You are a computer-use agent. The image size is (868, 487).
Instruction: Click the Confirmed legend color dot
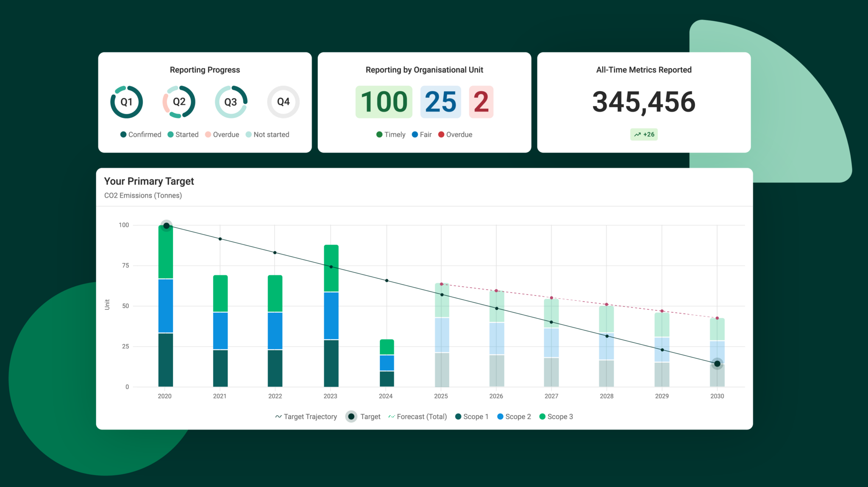(x=123, y=134)
